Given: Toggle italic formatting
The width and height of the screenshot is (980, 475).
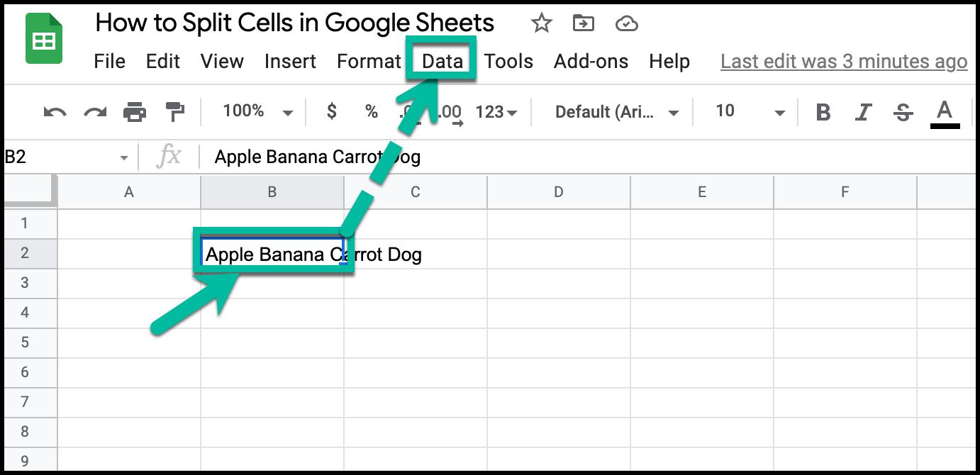Looking at the screenshot, I should click(862, 111).
